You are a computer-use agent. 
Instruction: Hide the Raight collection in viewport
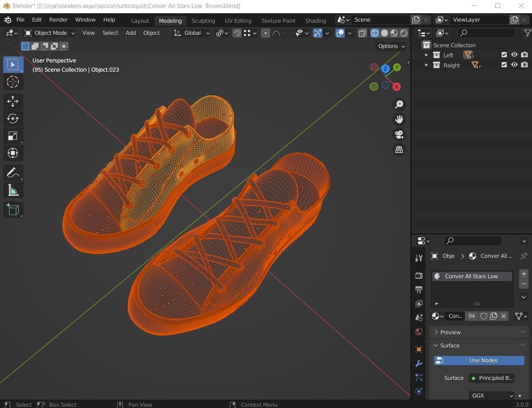click(514, 65)
